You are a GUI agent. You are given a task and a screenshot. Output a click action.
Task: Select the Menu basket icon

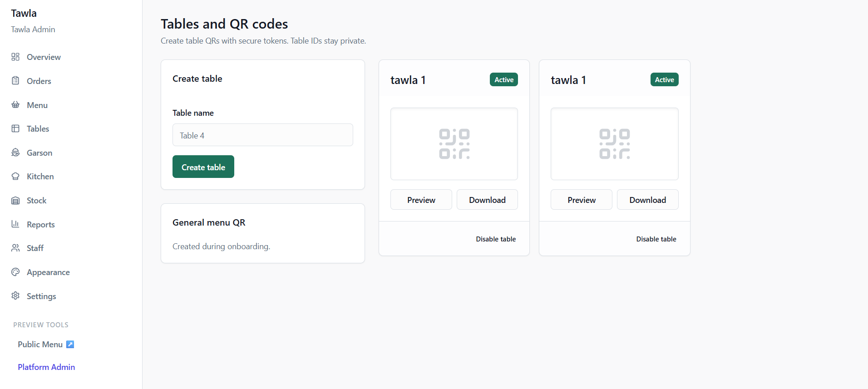coord(15,105)
